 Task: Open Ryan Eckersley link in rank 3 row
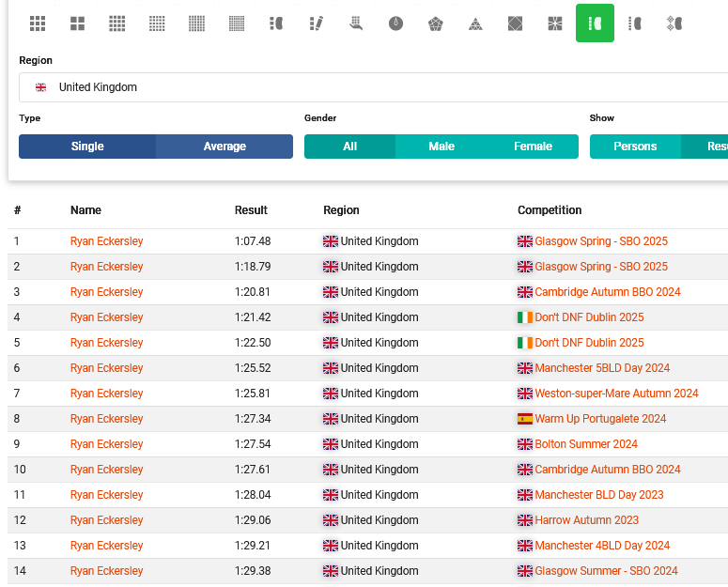(x=106, y=292)
